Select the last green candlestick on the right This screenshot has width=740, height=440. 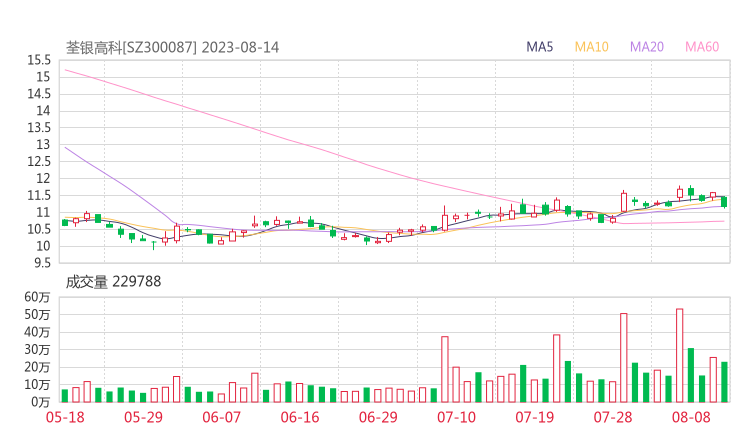click(724, 202)
